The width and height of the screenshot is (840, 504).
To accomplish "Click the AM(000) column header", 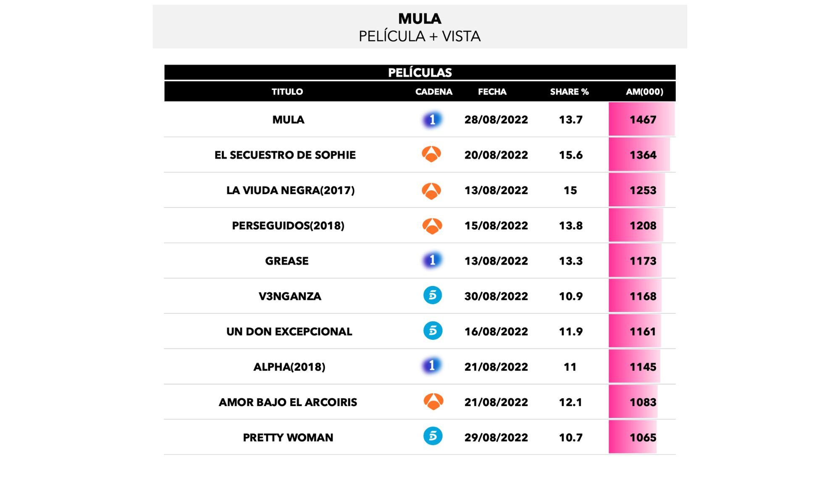I will [x=644, y=92].
